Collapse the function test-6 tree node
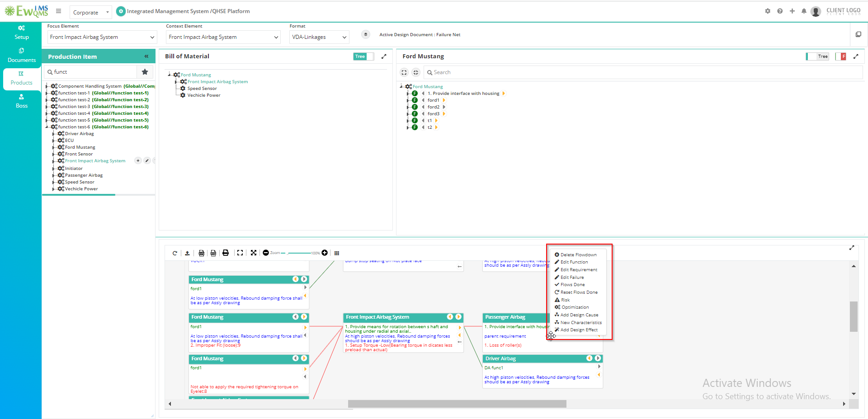868x419 pixels. coord(47,127)
